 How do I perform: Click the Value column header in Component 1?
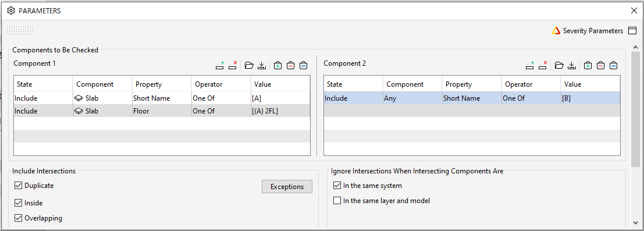[x=280, y=84]
